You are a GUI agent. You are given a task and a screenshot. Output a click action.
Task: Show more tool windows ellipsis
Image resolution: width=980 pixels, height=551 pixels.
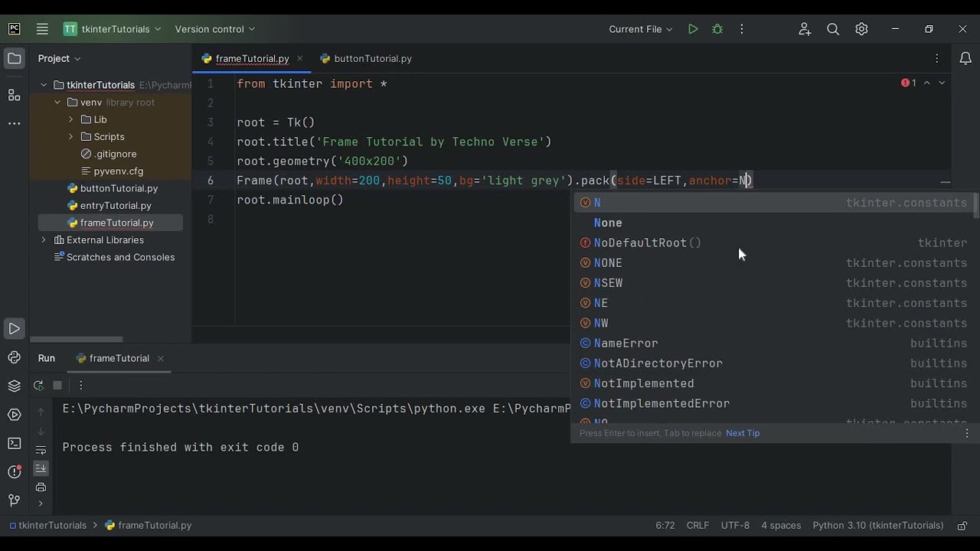pos(15,123)
